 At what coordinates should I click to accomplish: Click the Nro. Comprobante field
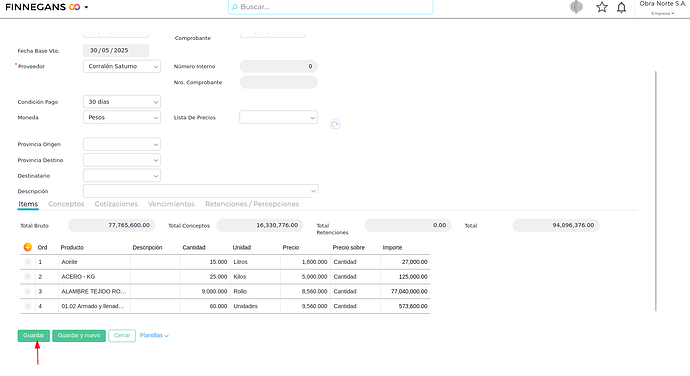click(279, 82)
